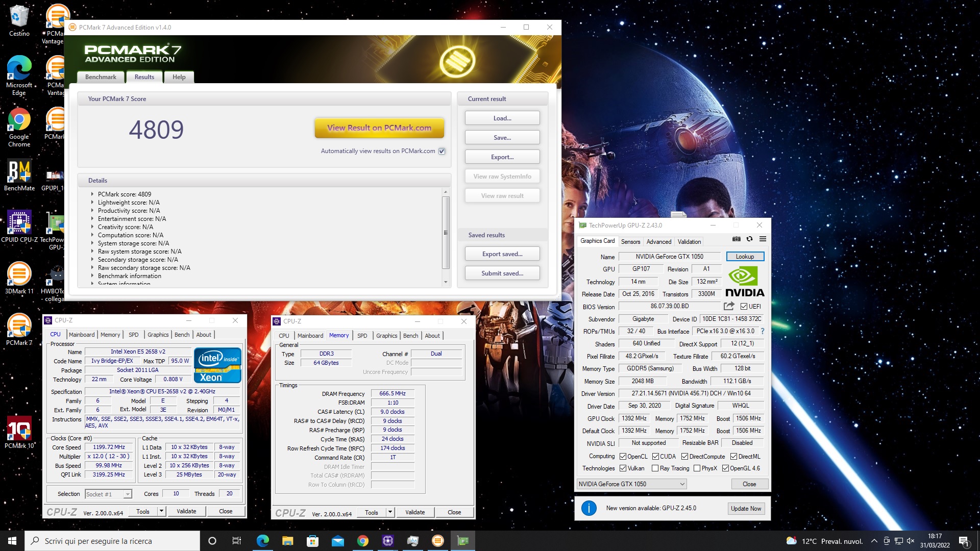980x551 pixels.
Task: Open CPUID CPU-Z desktop shortcut
Action: click(19, 227)
